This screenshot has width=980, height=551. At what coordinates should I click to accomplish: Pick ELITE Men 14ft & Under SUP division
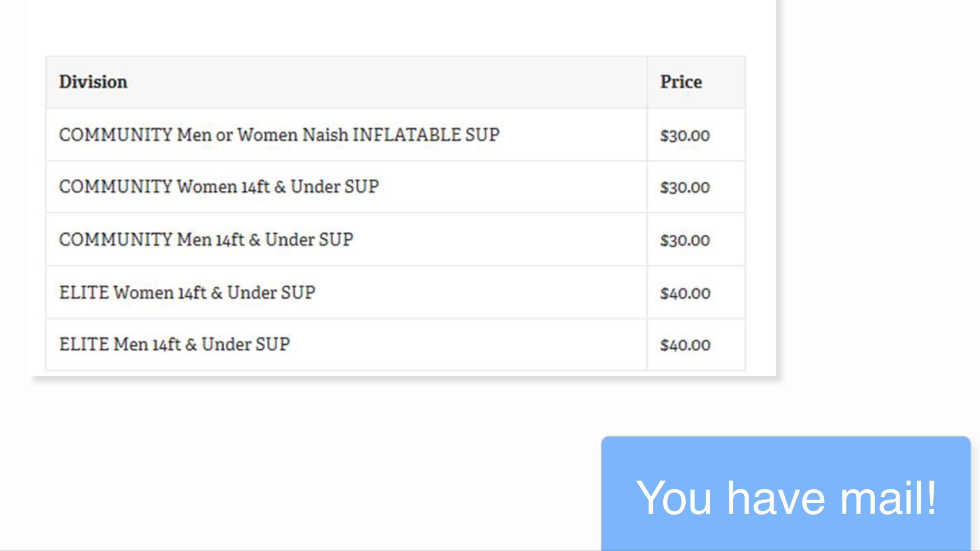click(x=174, y=345)
